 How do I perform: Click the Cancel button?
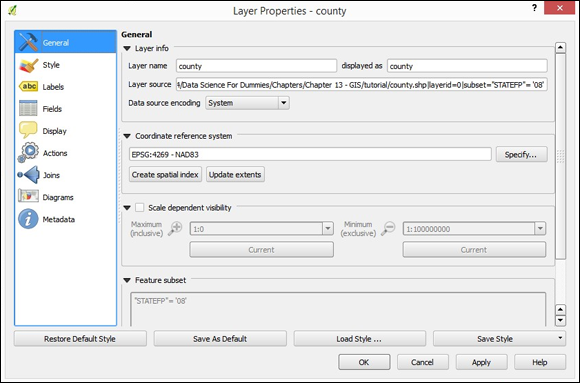pos(422,362)
